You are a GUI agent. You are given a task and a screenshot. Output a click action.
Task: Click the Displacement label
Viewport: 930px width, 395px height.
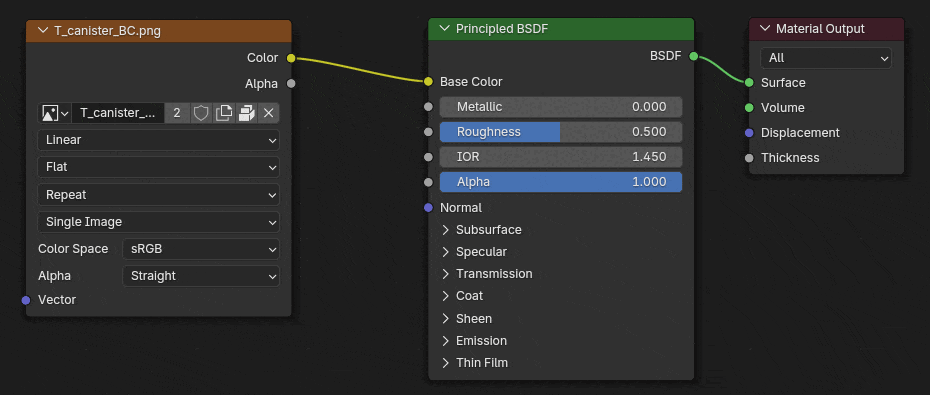pyautogui.click(x=800, y=133)
